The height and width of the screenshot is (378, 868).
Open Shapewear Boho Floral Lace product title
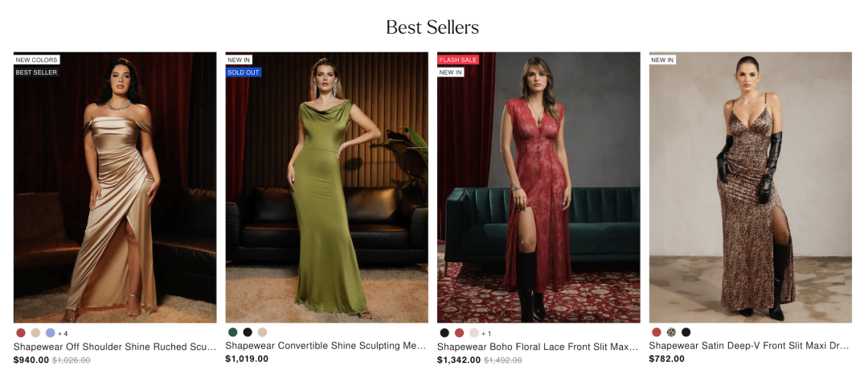pos(538,347)
